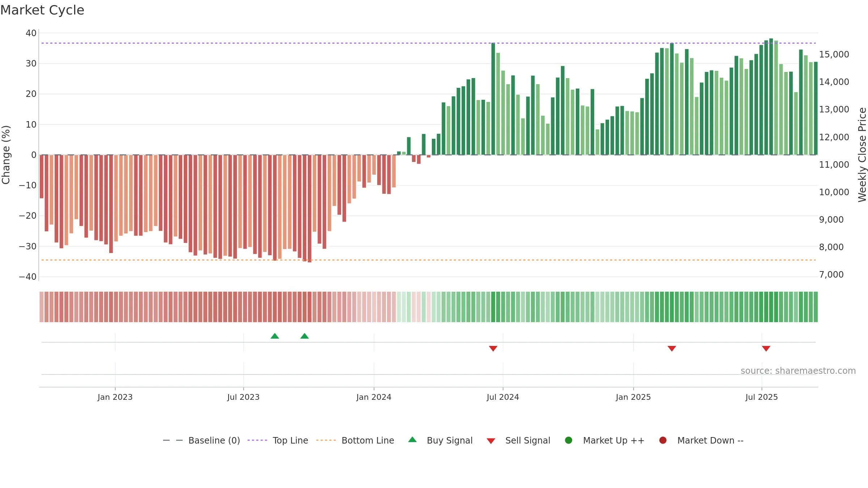Click the green Buy Signal triangle in legend
This screenshot has height=488, width=868.
tap(412, 440)
